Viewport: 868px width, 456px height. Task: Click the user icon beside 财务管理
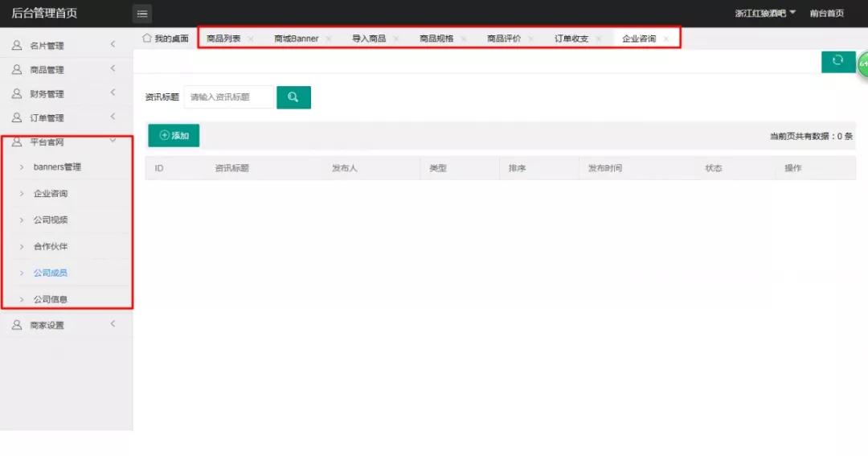17,93
